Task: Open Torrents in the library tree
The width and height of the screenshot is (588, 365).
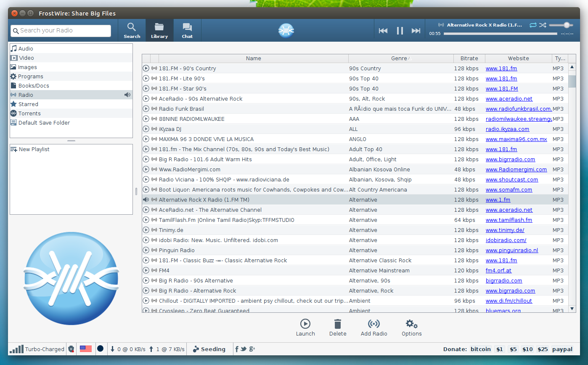Action: point(71,114)
